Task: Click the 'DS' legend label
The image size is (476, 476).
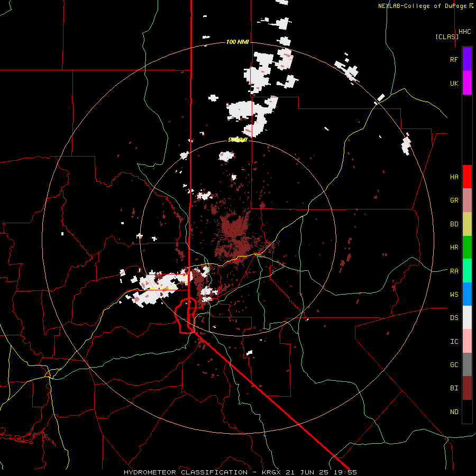Action: point(454,318)
